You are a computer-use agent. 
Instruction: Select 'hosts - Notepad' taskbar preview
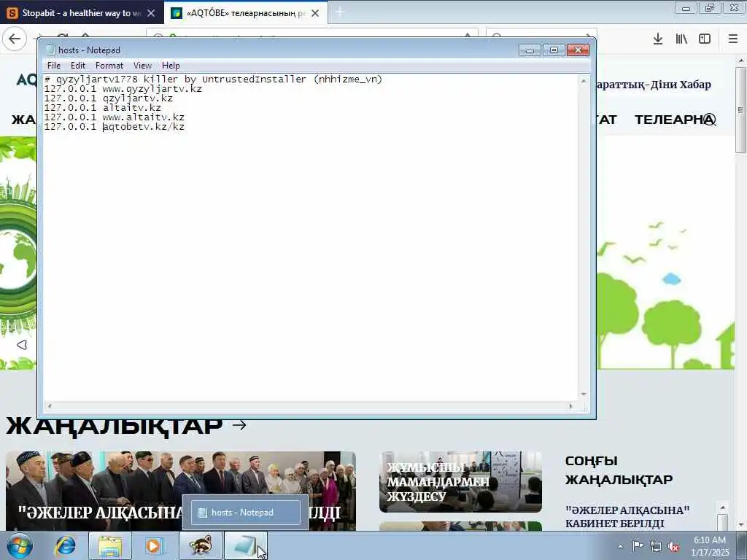point(246,513)
